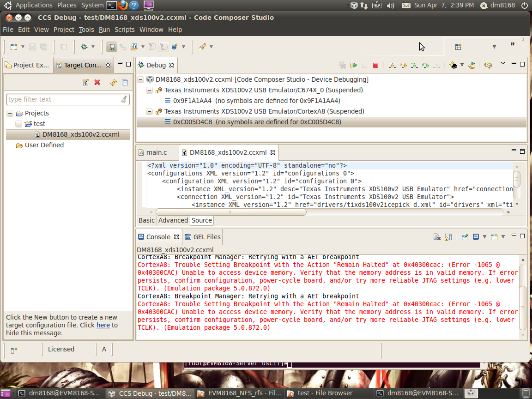
Task: Click the here link to hide the message
Action: click(103, 325)
